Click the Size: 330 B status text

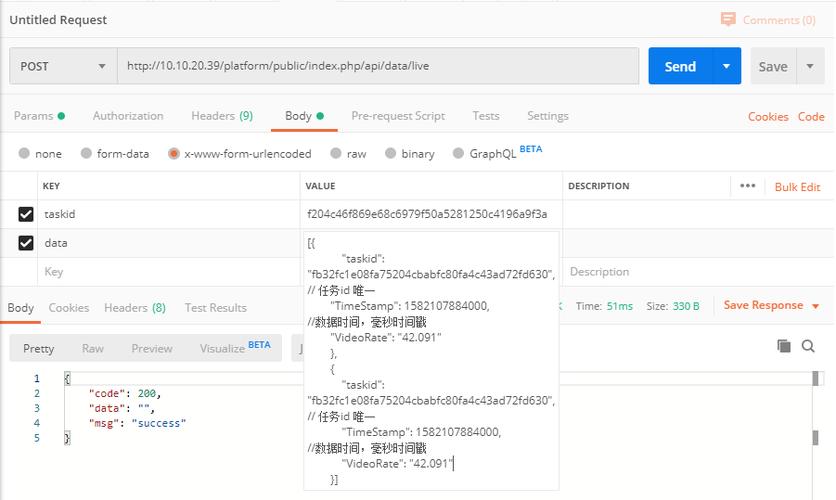tap(673, 306)
